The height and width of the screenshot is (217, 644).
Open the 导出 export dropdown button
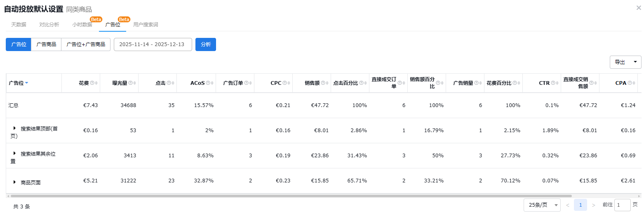(x=625, y=62)
